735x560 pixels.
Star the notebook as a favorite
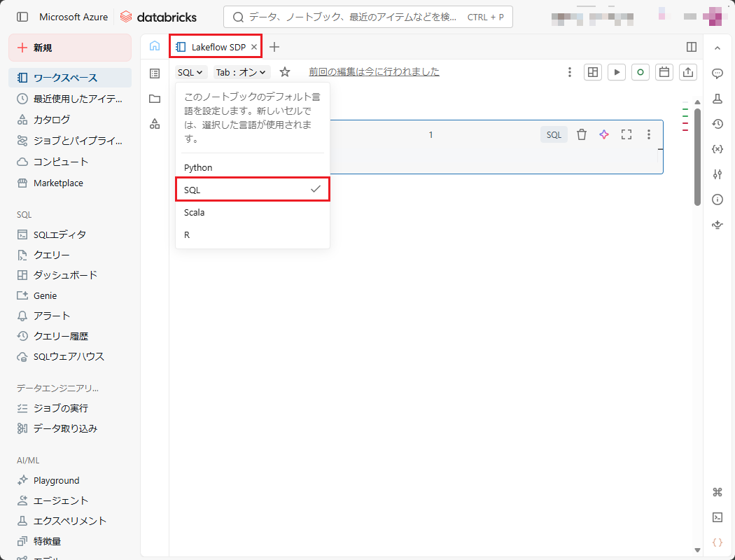(x=285, y=72)
